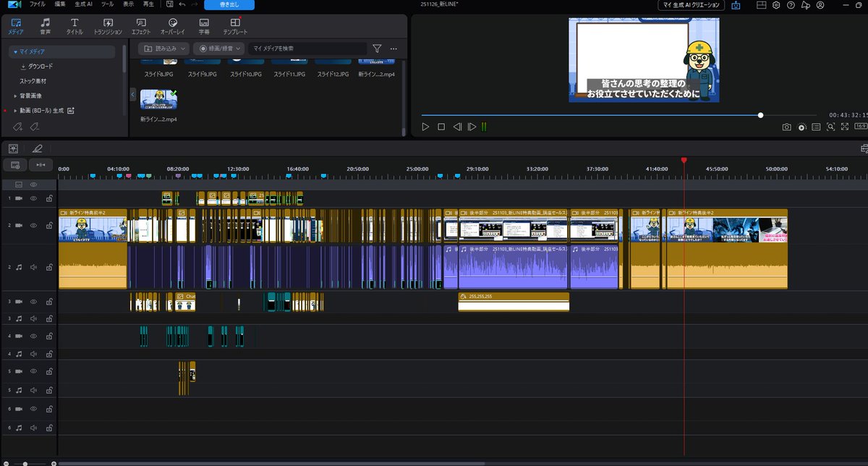Open preview zoom control
The image size is (868, 466).
[x=831, y=127]
